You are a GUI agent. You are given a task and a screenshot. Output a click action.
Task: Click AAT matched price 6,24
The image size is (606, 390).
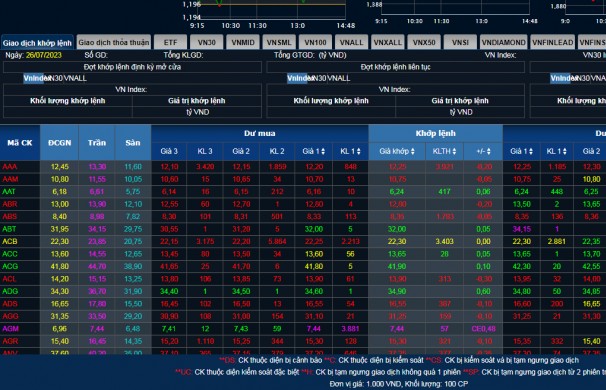pyautogui.click(x=397, y=191)
